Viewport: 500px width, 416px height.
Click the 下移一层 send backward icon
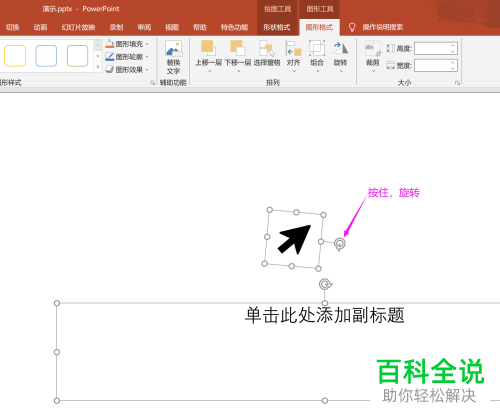point(238,48)
